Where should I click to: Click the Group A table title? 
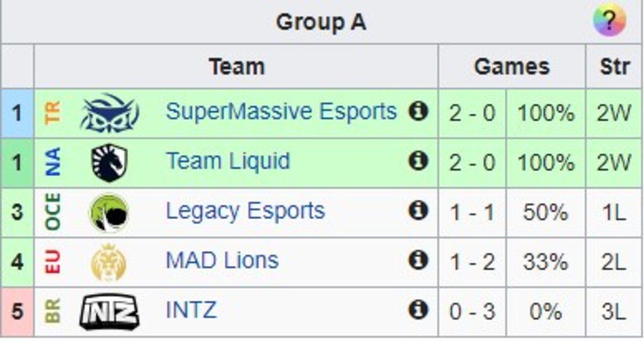click(x=321, y=23)
